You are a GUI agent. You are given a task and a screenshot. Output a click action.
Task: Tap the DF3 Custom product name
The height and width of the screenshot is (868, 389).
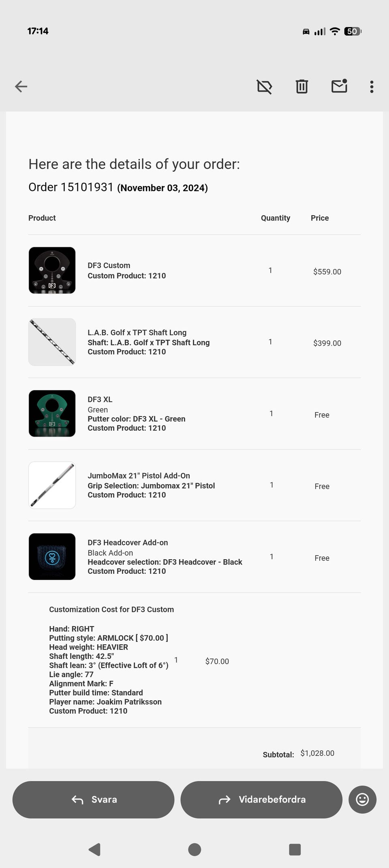tap(109, 265)
